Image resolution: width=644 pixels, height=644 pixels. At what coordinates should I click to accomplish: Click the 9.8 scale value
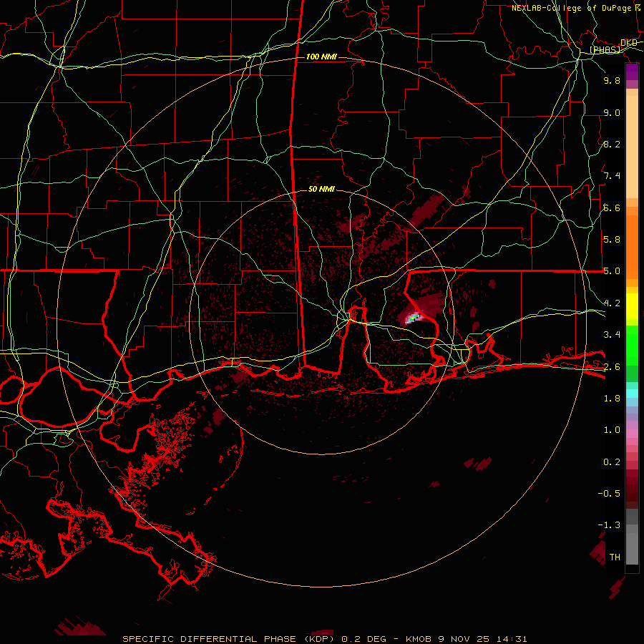coord(612,80)
